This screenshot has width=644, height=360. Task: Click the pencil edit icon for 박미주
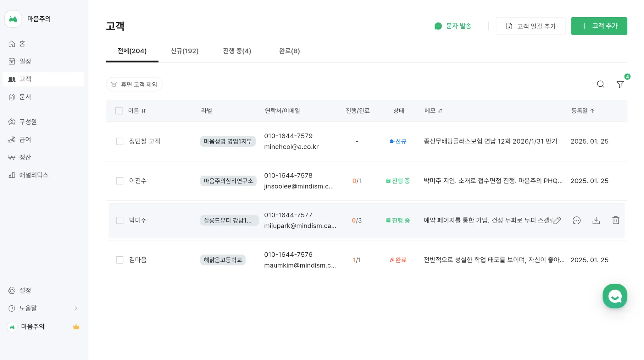pyautogui.click(x=557, y=220)
